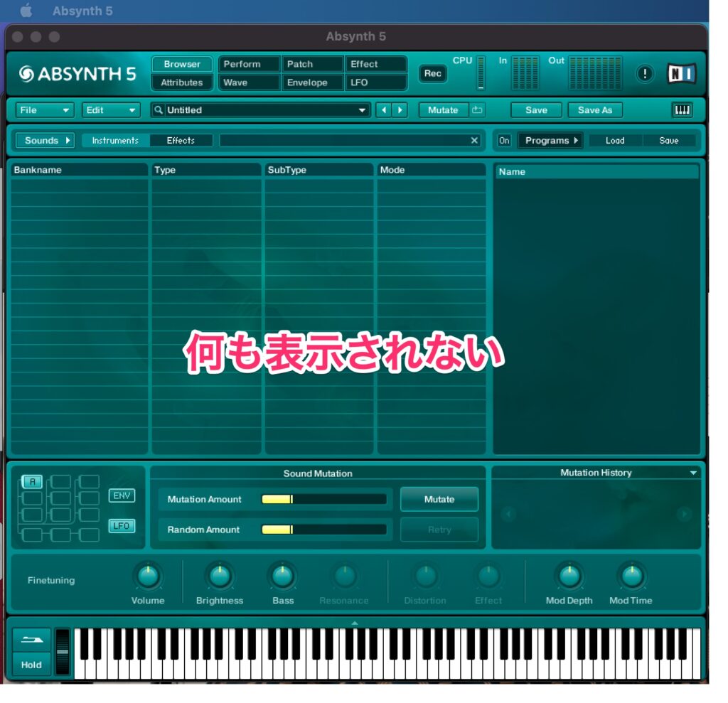728x703 pixels.
Task: Click the exclamation mark panic button
Action: click(x=644, y=74)
